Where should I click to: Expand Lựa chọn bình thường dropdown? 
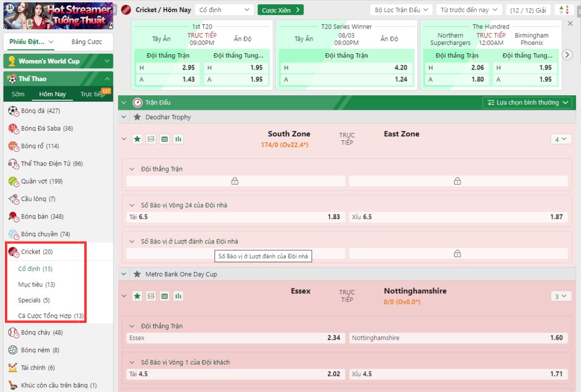point(527,103)
